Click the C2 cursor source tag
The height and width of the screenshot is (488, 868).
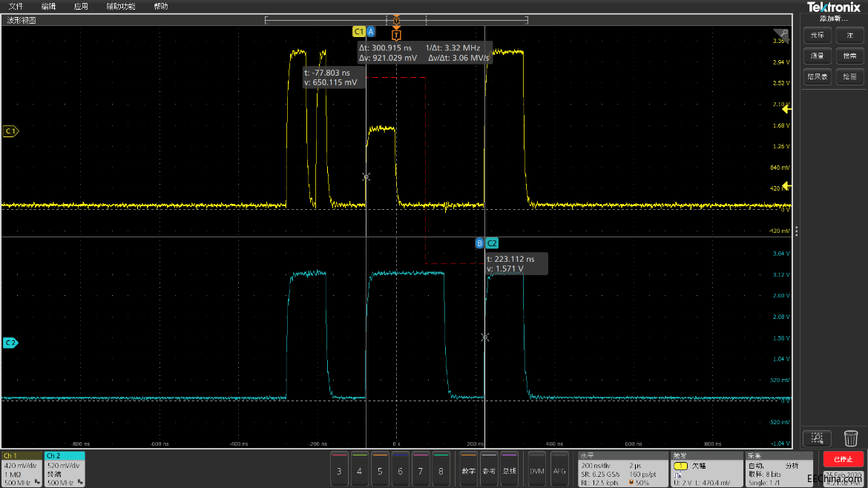492,243
